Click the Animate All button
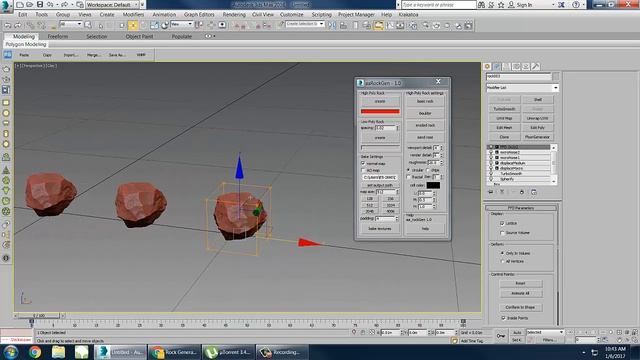The image size is (640, 360). [x=520, y=293]
